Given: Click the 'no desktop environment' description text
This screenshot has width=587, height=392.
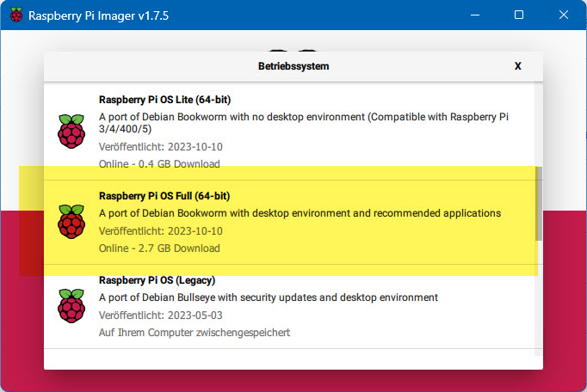Looking at the screenshot, I should pyautogui.click(x=304, y=123).
